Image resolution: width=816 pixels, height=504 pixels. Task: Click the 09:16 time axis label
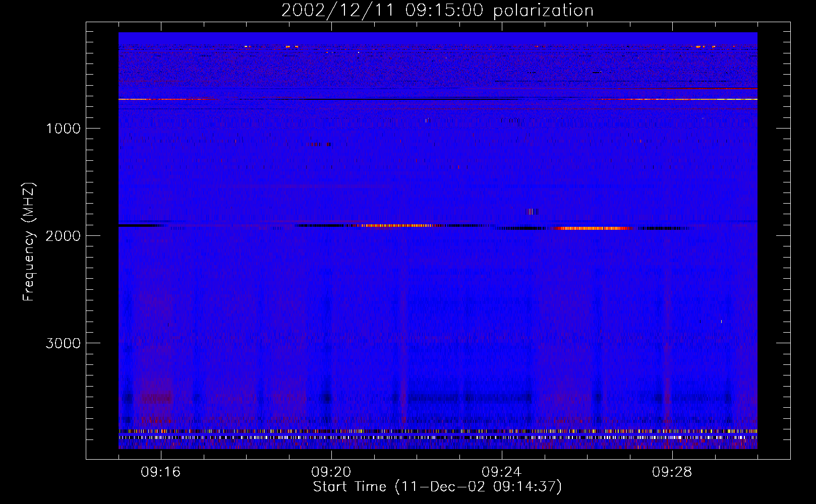click(161, 472)
